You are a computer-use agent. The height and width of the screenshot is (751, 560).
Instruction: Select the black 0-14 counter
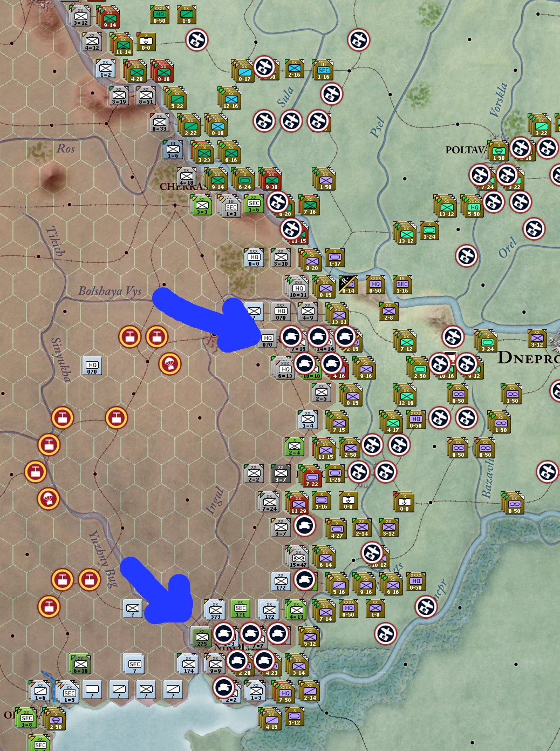point(348,285)
